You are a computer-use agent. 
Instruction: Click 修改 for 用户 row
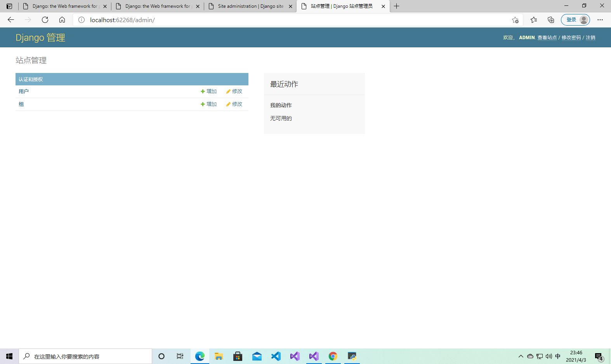click(x=234, y=91)
